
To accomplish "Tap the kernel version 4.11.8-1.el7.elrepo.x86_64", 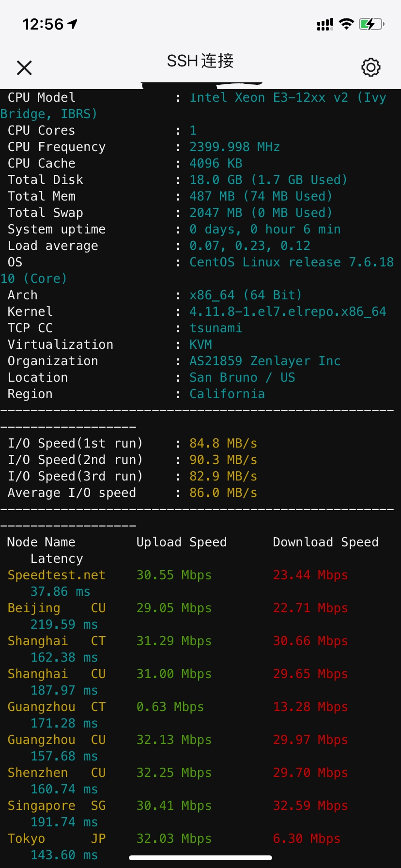I will 288,311.
